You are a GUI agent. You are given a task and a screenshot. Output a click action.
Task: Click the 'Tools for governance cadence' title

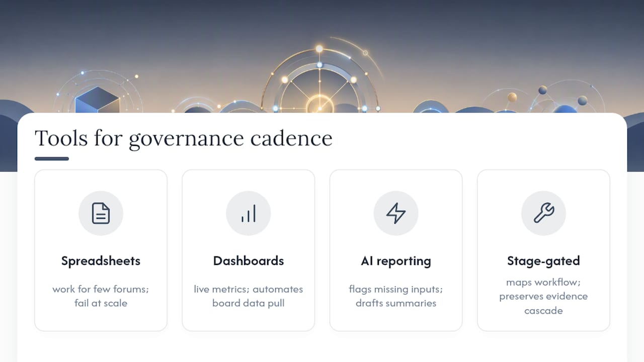pyautogui.click(x=184, y=138)
